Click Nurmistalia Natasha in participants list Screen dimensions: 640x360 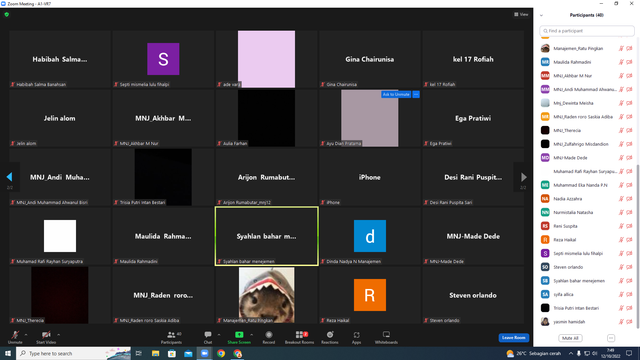pos(586,212)
